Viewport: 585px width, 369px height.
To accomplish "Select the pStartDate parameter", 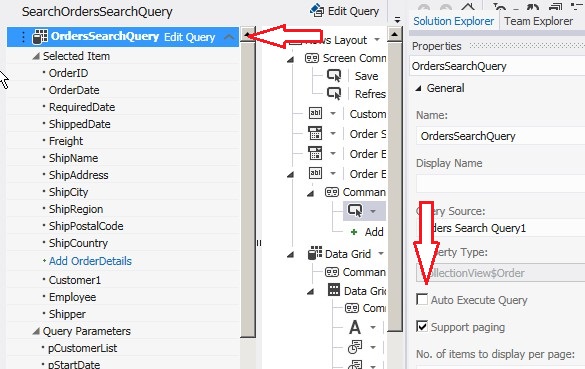I will 74,364.
